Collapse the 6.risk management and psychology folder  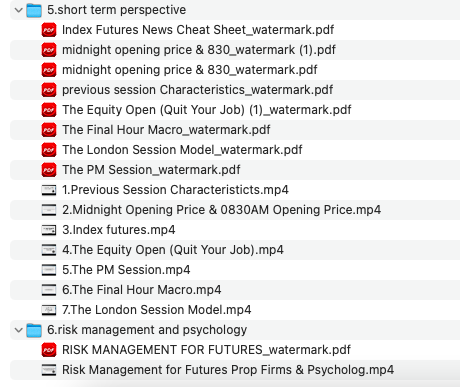click(19, 330)
